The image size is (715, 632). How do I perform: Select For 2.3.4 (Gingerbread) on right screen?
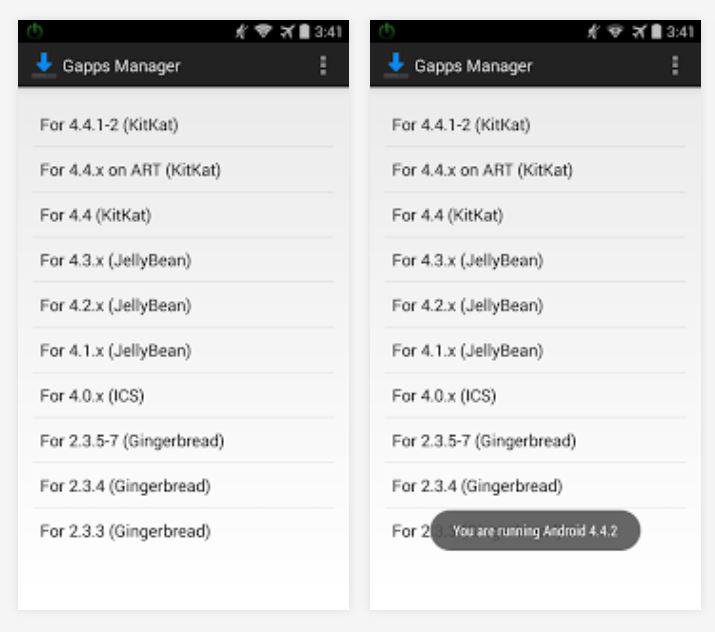pos(535,486)
